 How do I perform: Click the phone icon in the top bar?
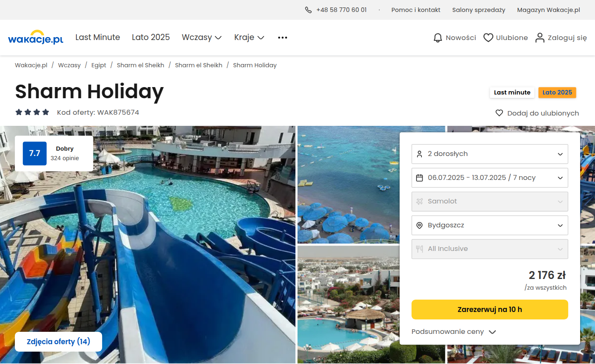point(308,10)
